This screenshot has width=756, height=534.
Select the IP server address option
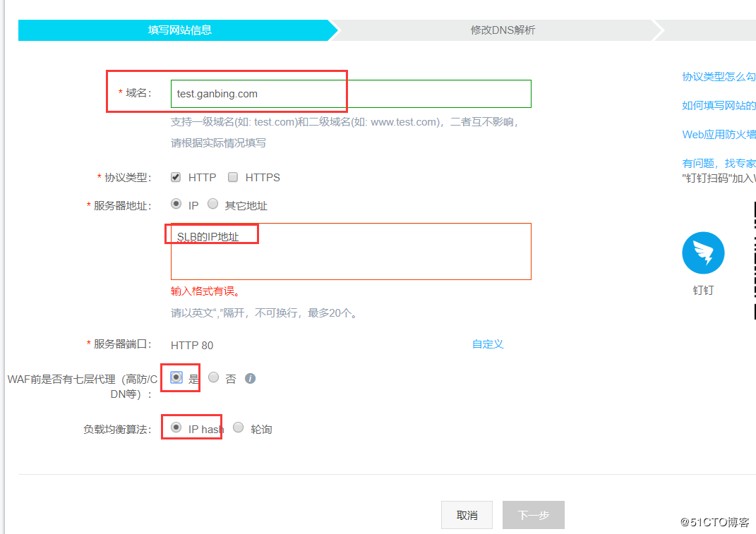176,204
